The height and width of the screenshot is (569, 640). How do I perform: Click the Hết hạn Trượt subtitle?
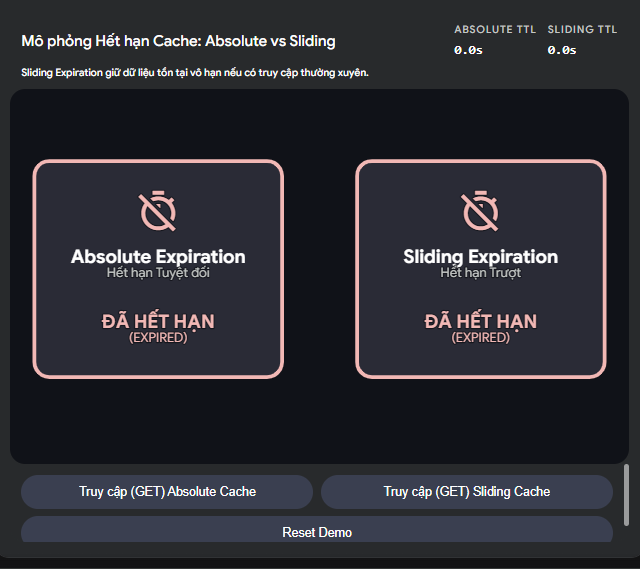[480, 272]
